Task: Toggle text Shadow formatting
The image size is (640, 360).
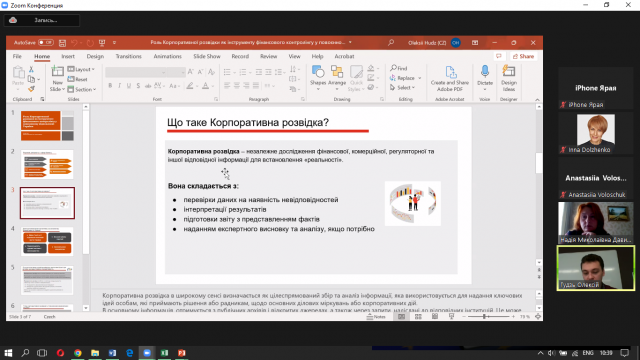Action: click(x=138, y=86)
